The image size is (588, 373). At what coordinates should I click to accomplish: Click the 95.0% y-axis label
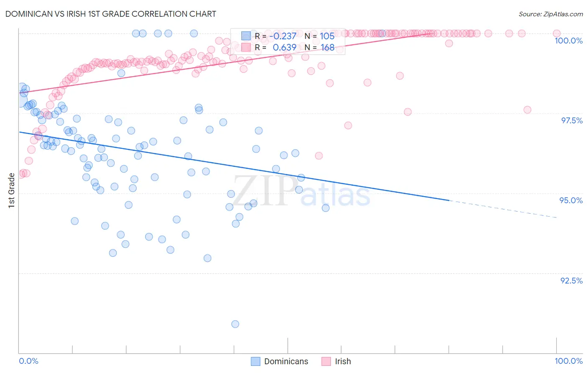tap(571, 200)
